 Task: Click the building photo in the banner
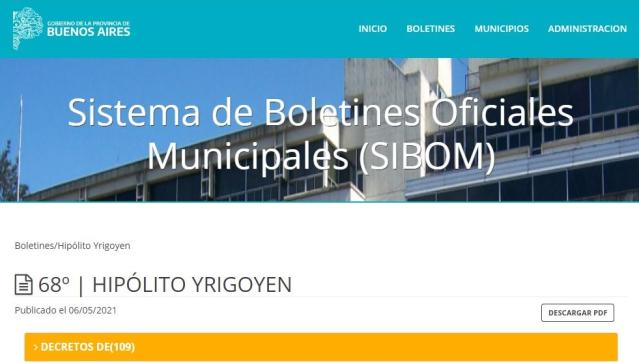pos(489,130)
